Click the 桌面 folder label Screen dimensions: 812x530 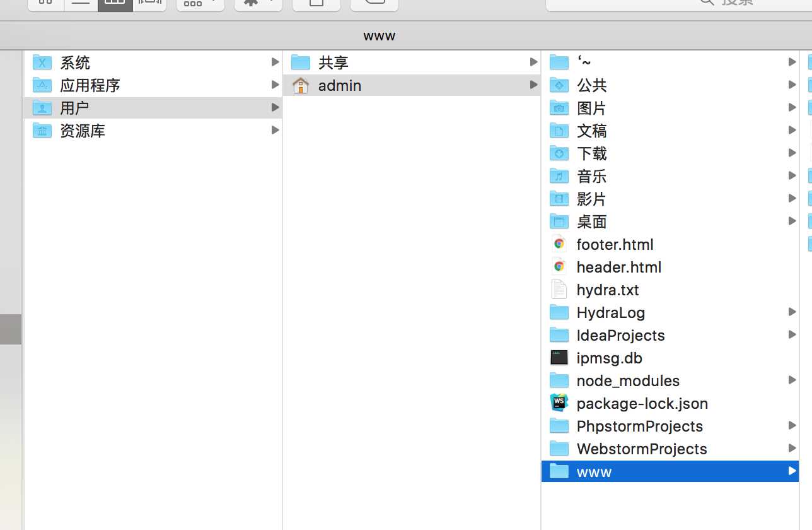click(x=591, y=221)
